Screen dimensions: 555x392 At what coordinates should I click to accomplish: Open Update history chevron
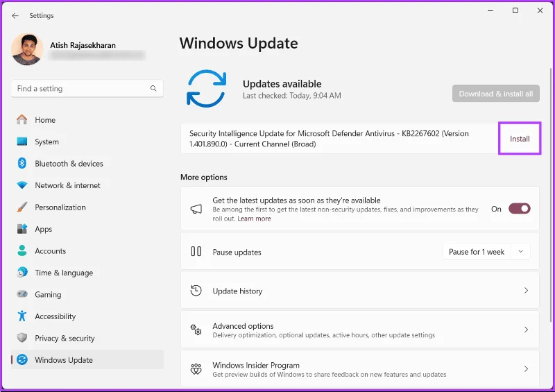[x=527, y=291]
